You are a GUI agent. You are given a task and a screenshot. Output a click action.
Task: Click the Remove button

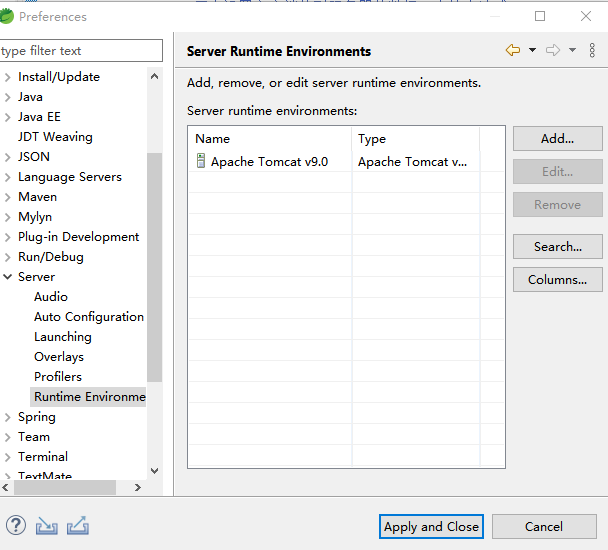558,204
